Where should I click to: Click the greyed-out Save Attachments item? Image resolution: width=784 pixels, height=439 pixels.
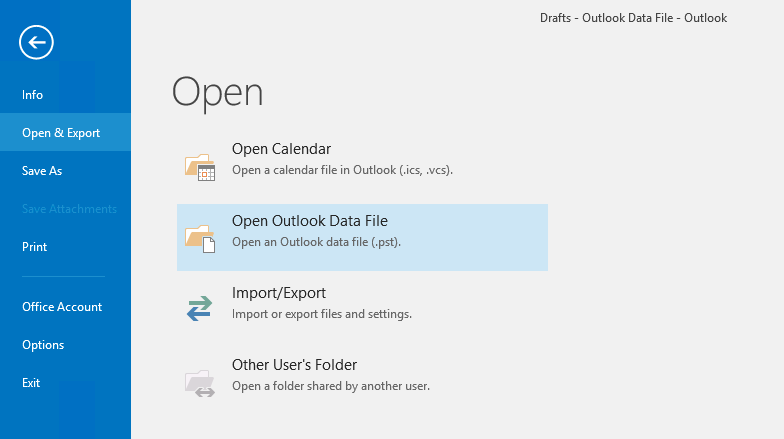point(69,209)
